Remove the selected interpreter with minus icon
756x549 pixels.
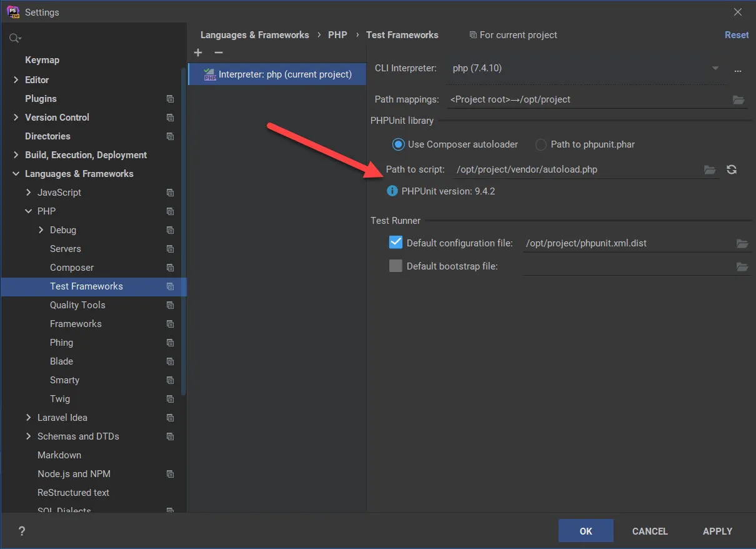[218, 53]
